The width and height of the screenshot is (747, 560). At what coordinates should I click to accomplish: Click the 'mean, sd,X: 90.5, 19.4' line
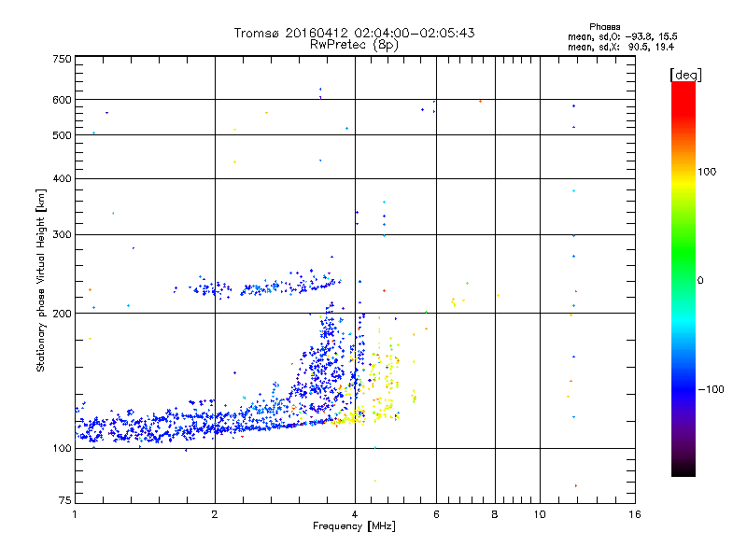pyautogui.click(x=621, y=47)
